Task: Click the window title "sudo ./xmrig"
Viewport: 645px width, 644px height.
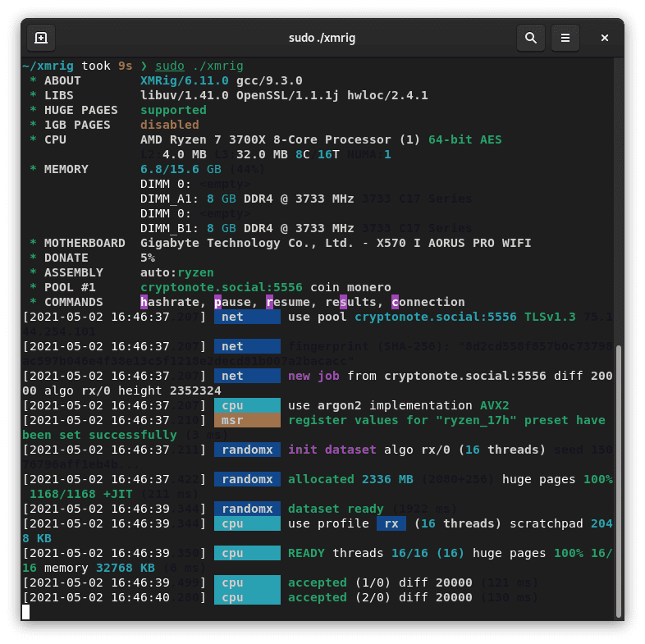Action: point(322,38)
